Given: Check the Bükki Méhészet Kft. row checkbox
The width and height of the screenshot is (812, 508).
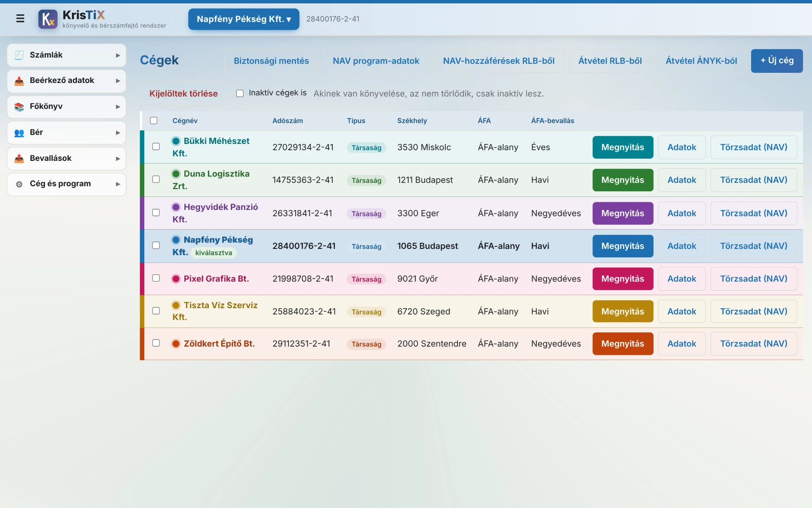Looking at the screenshot, I should click(x=156, y=146).
